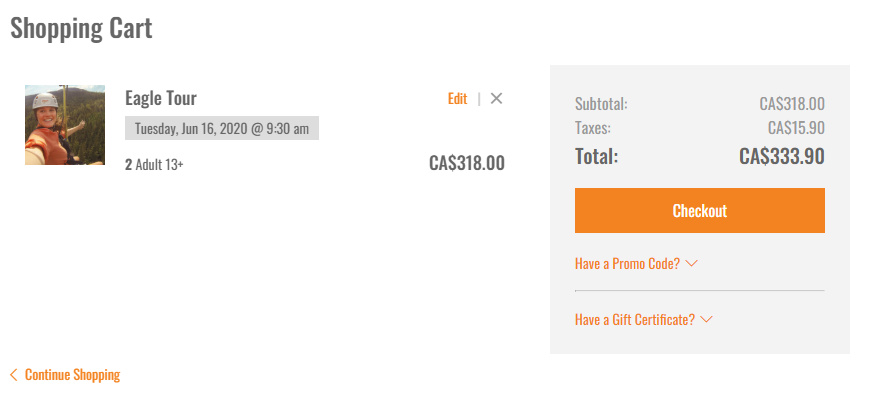Proceed with the orange Checkout button
This screenshot has height=404, width=873.
pos(699,210)
